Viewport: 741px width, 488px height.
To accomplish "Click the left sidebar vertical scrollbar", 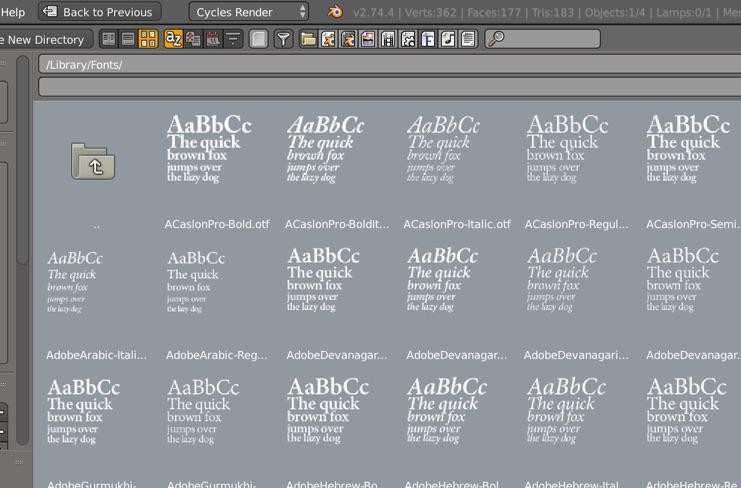I will click(x=22, y=250).
